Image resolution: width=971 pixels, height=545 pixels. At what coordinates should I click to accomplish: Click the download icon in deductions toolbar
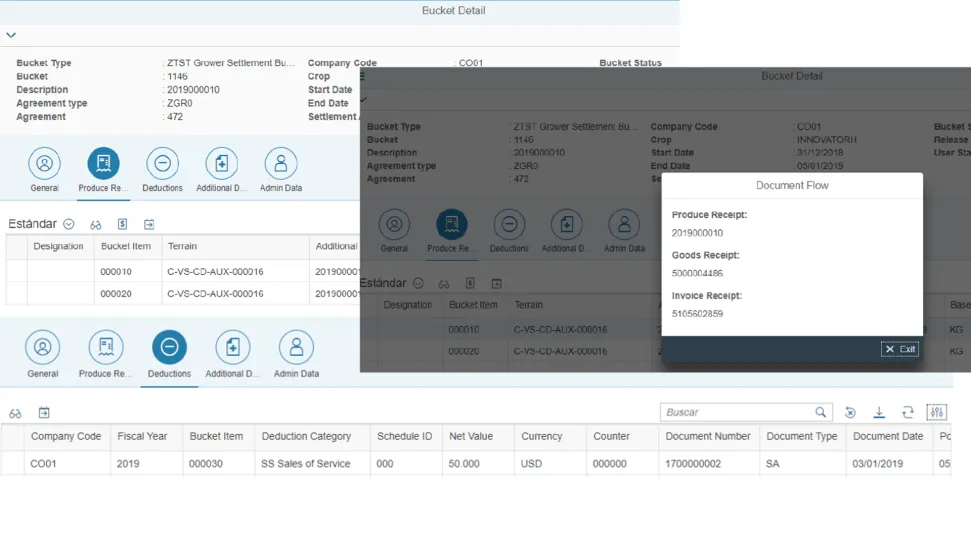pos(879,412)
